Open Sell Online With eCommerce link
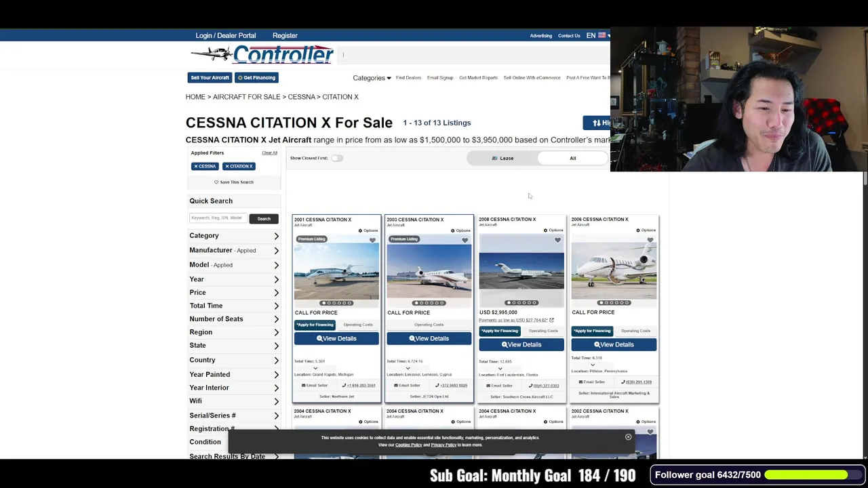The height and width of the screenshot is (488, 868). click(x=532, y=78)
